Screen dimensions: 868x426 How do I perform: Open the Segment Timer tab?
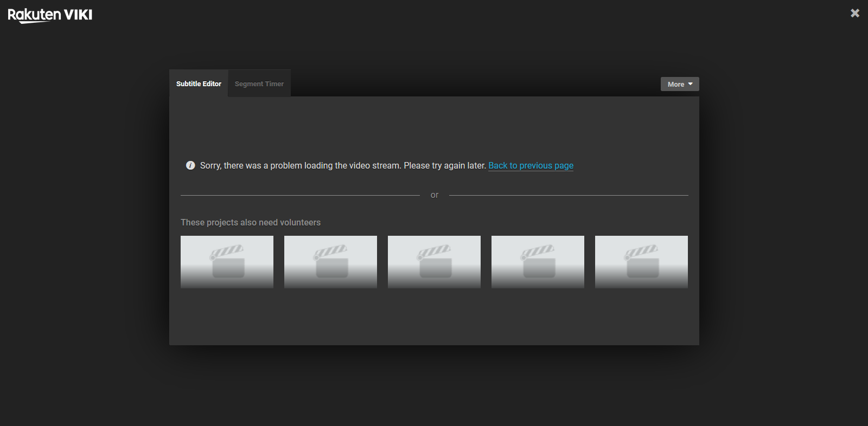[259, 84]
